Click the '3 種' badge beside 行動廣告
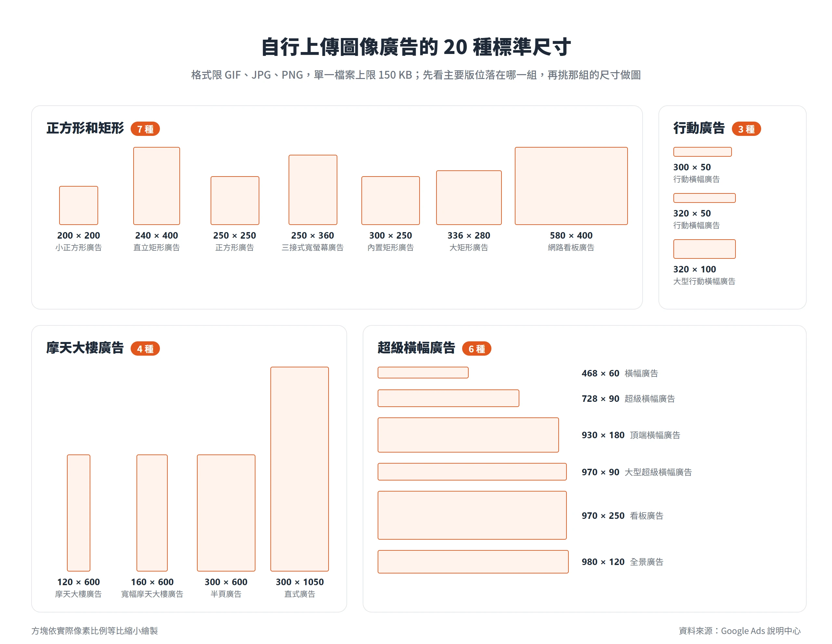This screenshot has width=832, height=644. pos(746,129)
